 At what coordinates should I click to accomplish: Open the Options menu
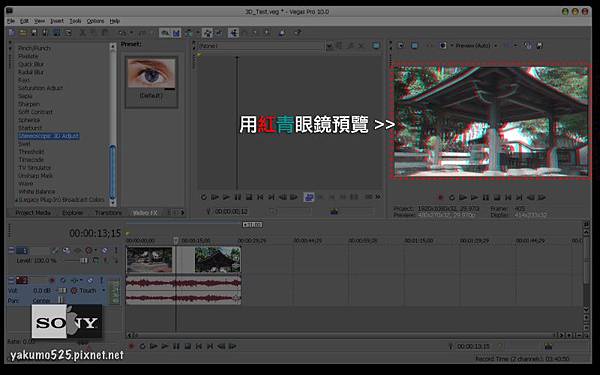[x=95, y=21]
